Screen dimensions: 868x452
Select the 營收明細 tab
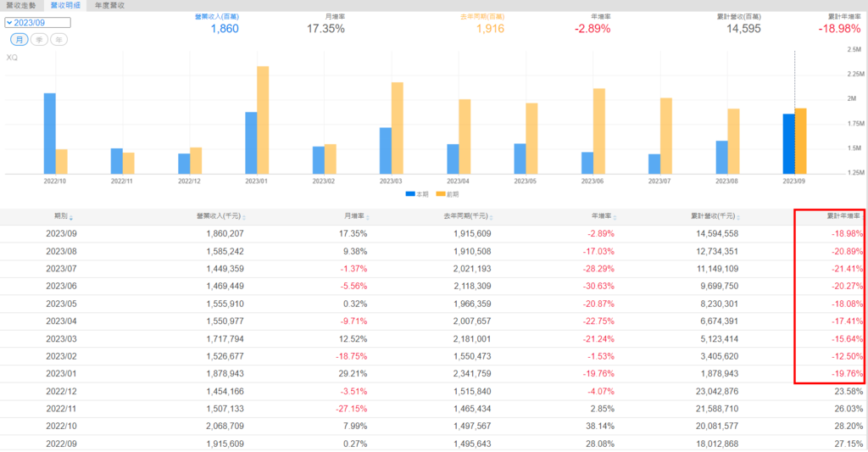(x=65, y=6)
